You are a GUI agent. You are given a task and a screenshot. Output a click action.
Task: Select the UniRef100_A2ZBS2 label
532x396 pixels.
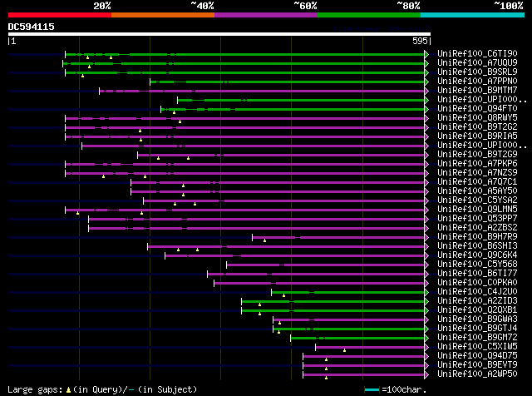click(x=477, y=228)
